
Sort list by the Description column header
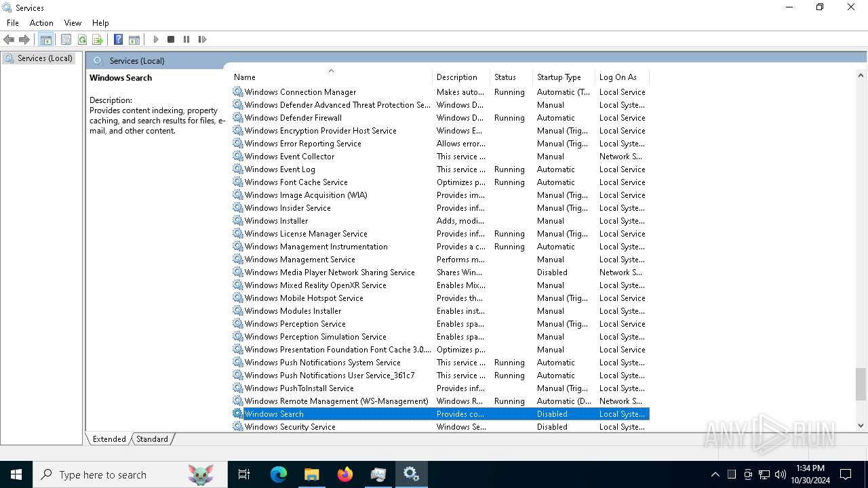coord(461,77)
